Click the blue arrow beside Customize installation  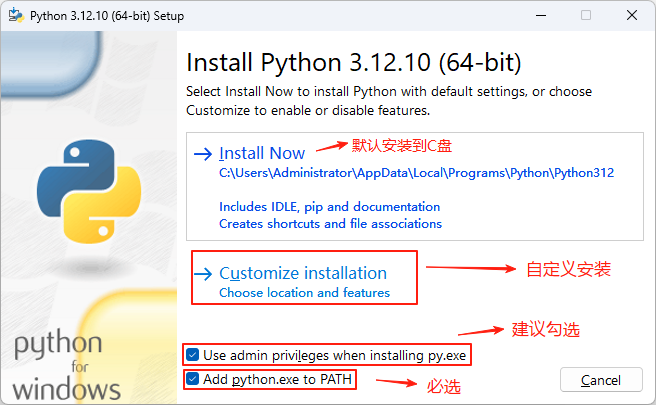click(203, 274)
